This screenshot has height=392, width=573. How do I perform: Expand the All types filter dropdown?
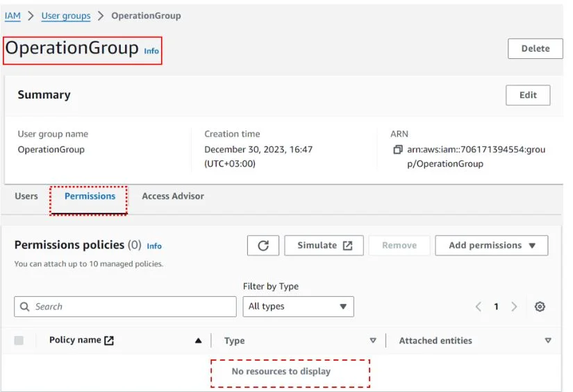pyautogui.click(x=298, y=307)
